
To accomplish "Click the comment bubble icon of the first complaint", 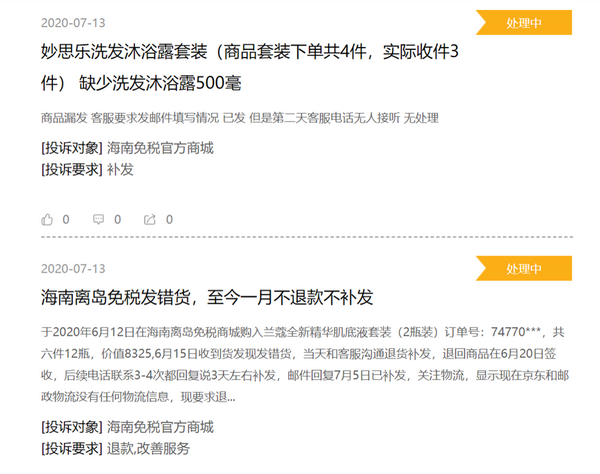I will pyautogui.click(x=98, y=220).
